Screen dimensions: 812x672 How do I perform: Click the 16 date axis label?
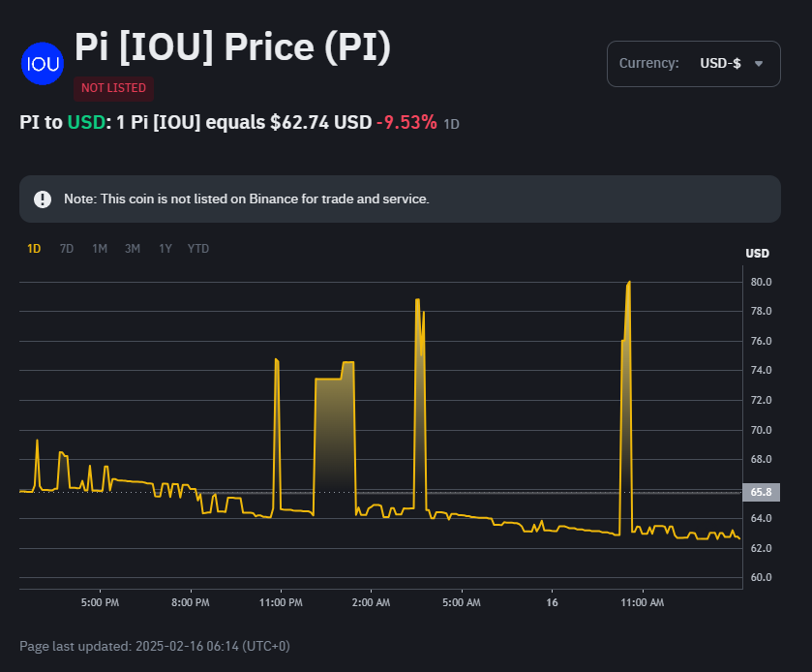(552, 602)
